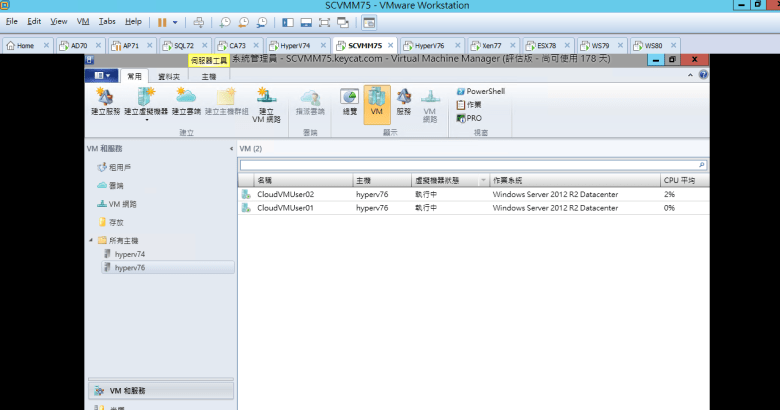Switch to the HyperV76 VM tab
The image size is (780, 410).
(430, 45)
